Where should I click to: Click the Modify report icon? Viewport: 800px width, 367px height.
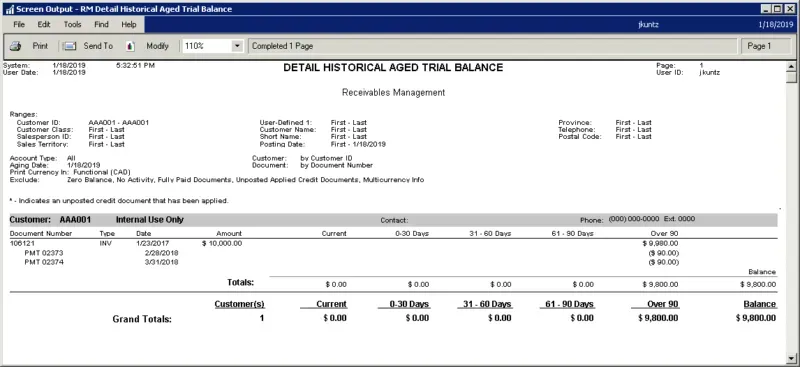point(131,46)
